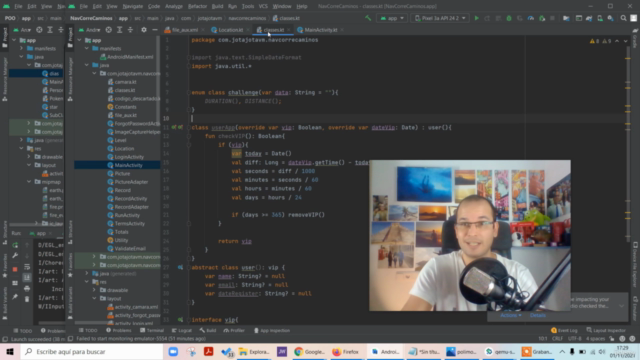The image size is (640, 360).
Task: Open the AVD Manager device icon in toolbar
Action: (x=600, y=18)
